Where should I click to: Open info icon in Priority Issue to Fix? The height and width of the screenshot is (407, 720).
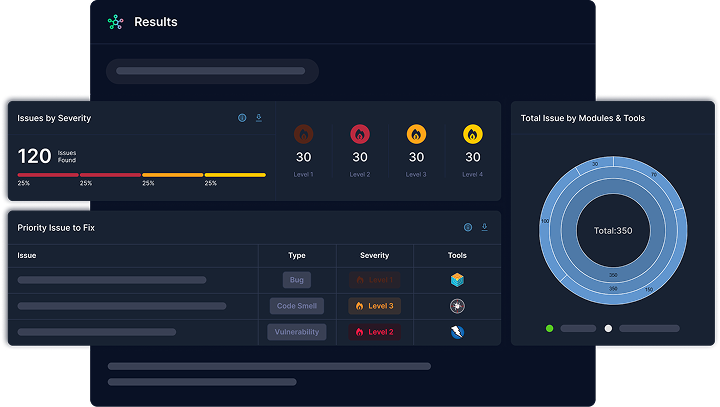tap(468, 227)
